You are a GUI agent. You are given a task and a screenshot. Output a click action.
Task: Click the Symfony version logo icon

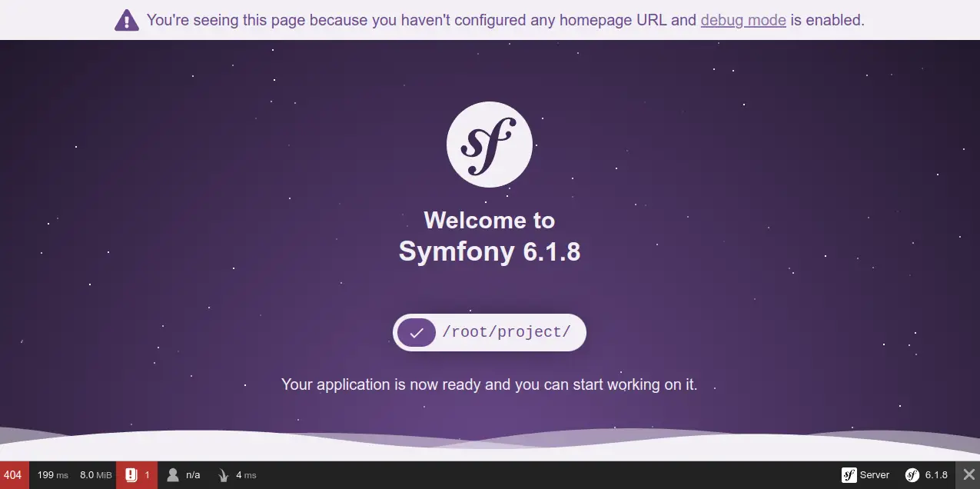click(912, 475)
